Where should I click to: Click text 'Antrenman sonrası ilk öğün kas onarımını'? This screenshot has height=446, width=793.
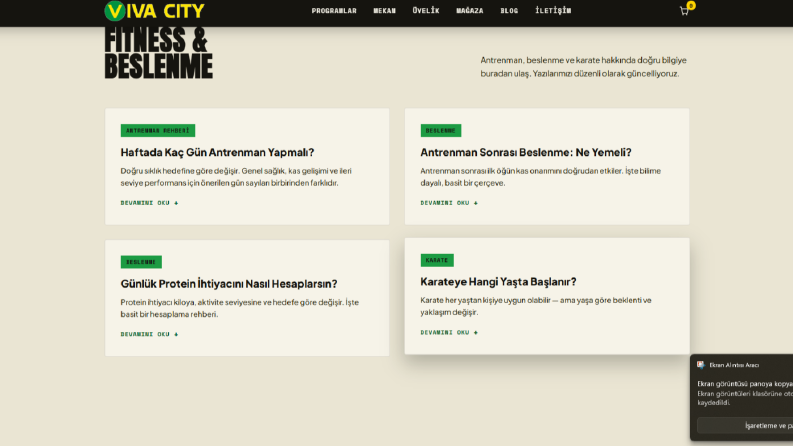tap(489, 171)
